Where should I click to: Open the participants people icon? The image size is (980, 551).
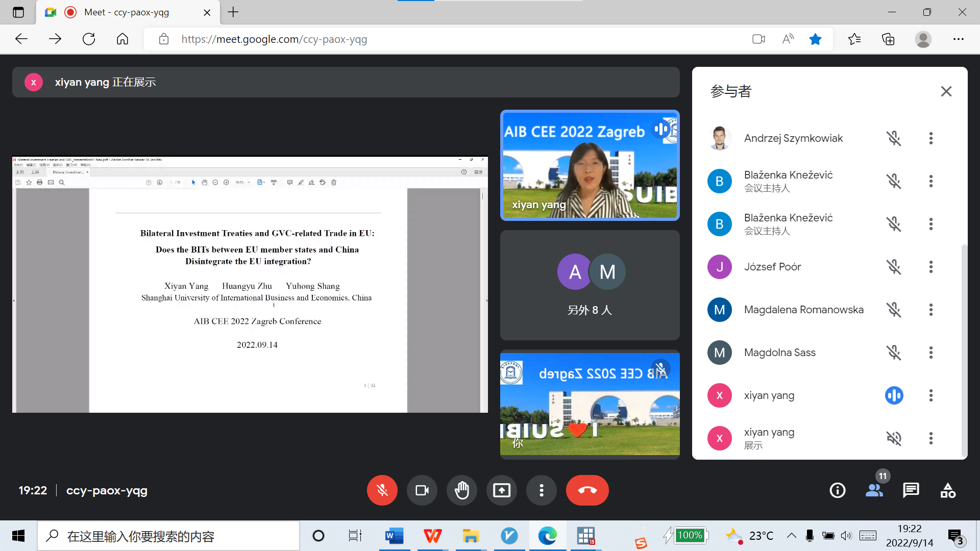pos(874,490)
